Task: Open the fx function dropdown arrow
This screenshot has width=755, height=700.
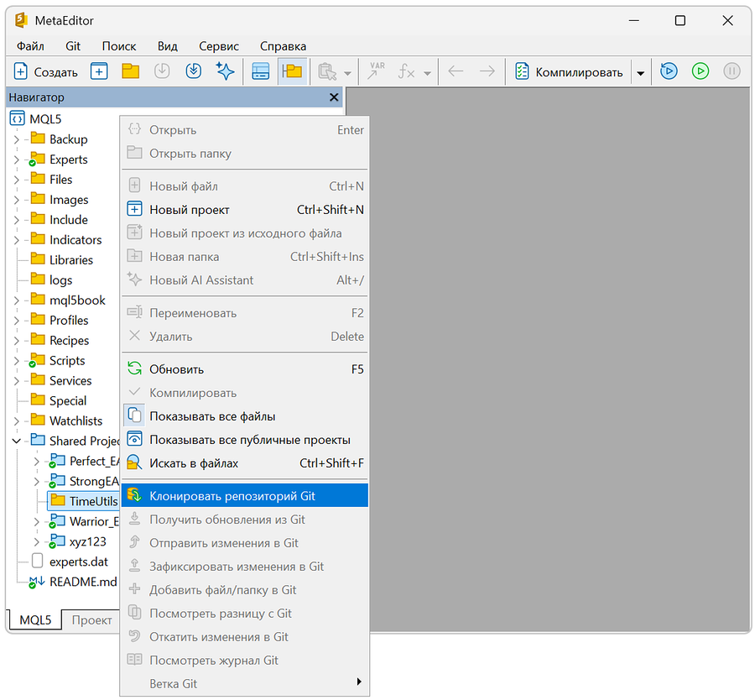Action: tap(427, 73)
